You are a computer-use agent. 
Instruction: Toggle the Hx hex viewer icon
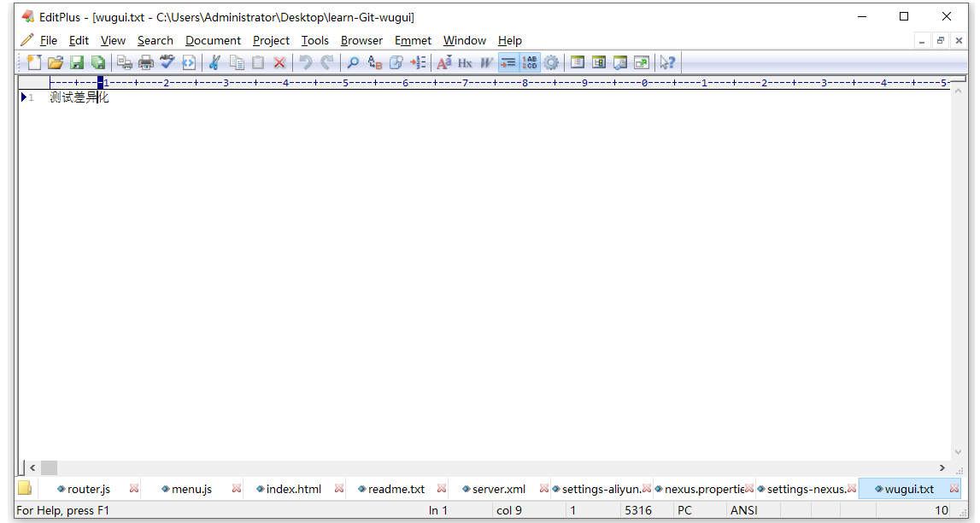click(x=465, y=62)
